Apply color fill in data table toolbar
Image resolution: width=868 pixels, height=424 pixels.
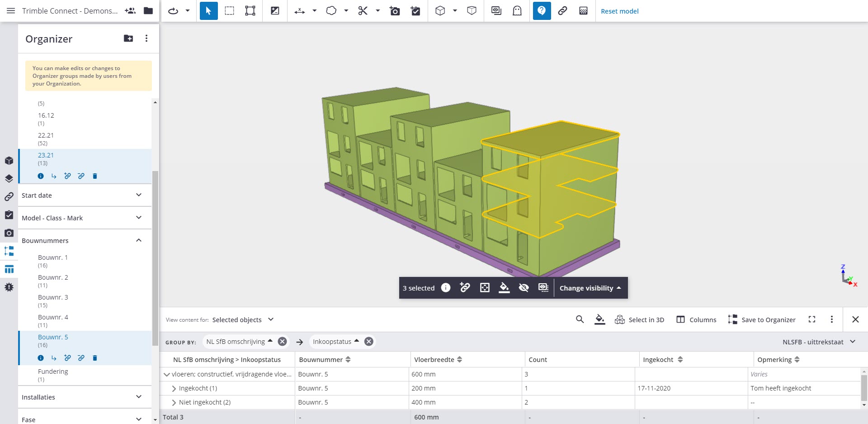click(600, 319)
